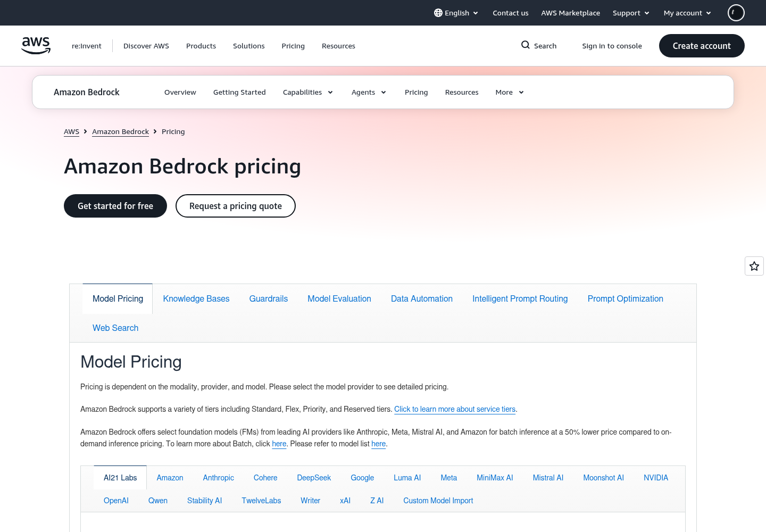
Task: Select Cohere provider tab
Action: pos(265,478)
